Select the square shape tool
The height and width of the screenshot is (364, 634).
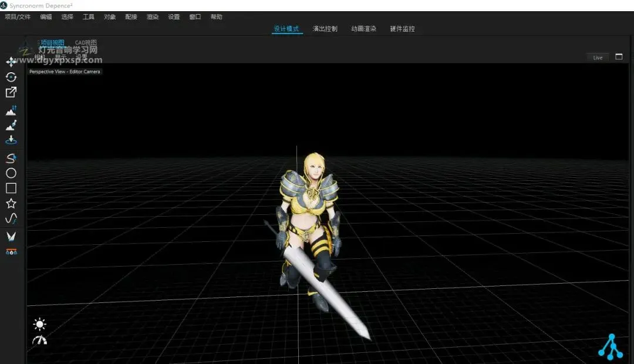pos(11,188)
